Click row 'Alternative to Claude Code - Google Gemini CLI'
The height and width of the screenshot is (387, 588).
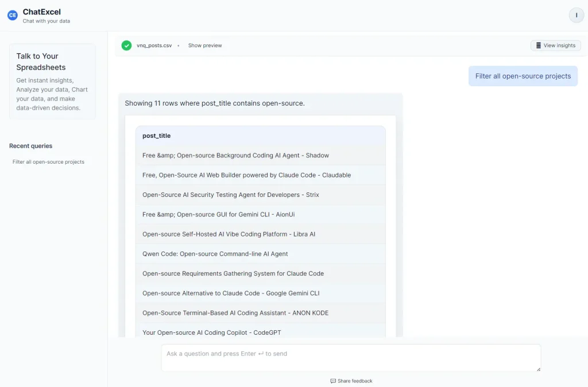(261, 293)
